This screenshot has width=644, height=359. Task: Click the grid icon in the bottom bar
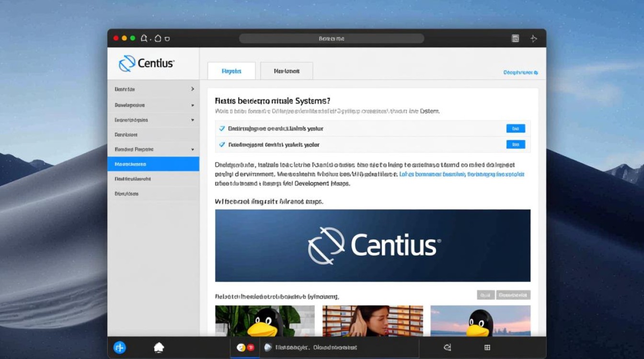tap(487, 348)
